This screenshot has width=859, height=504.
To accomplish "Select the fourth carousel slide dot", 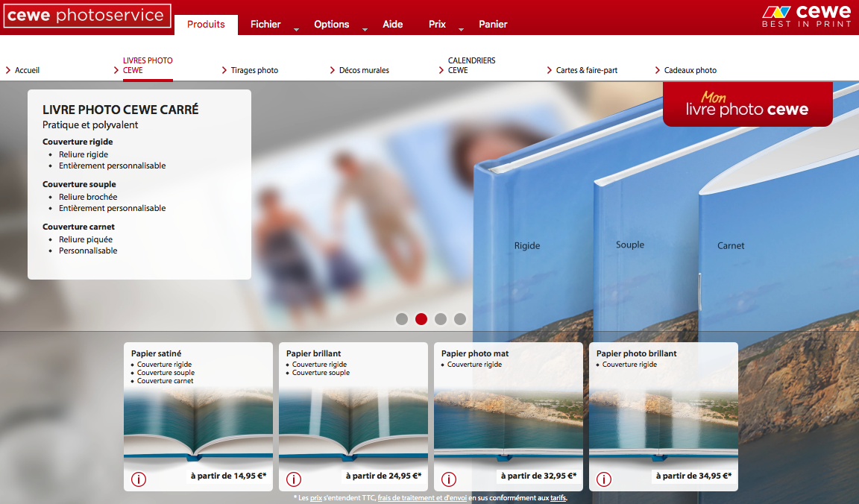I will pos(460,319).
